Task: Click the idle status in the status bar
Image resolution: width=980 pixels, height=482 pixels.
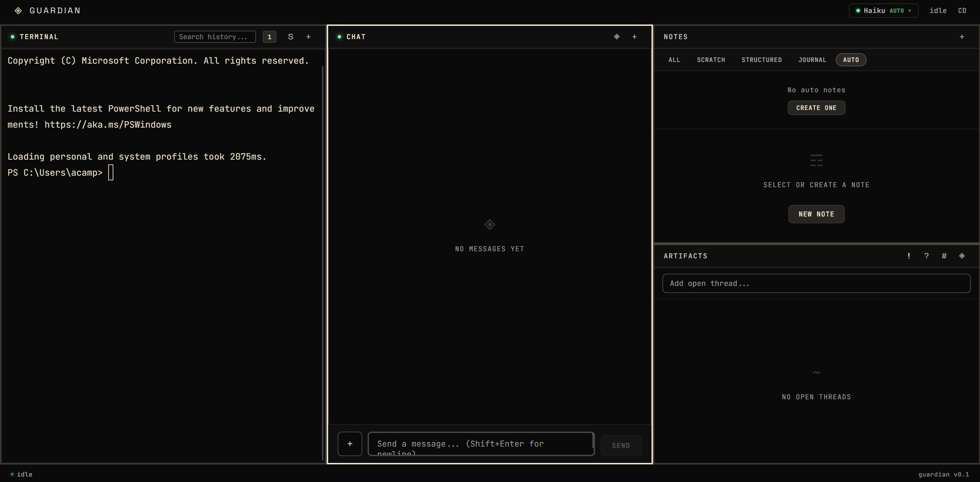Action: (x=25, y=474)
